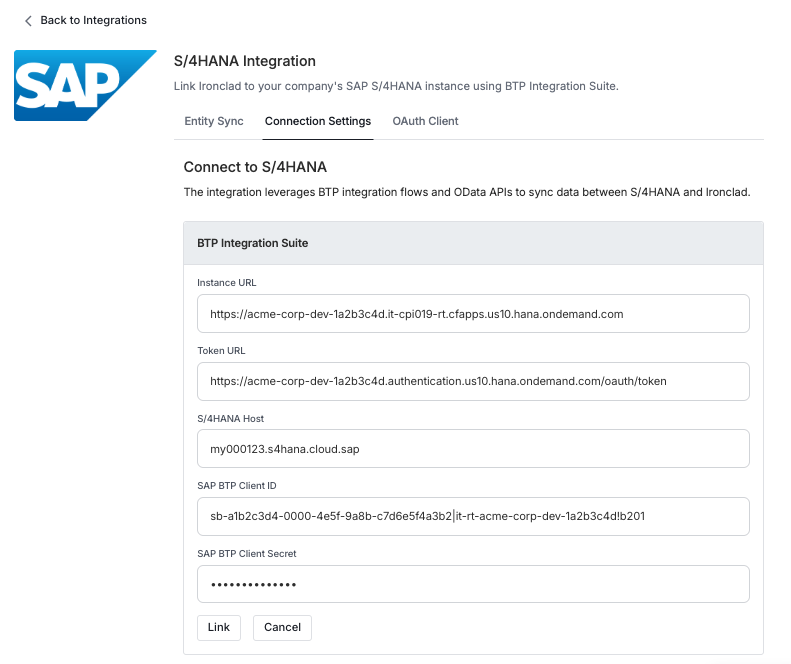The height and width of the screenshot is (664, 791).
Task: Click the SAP logo image
Action: point(85,85)
